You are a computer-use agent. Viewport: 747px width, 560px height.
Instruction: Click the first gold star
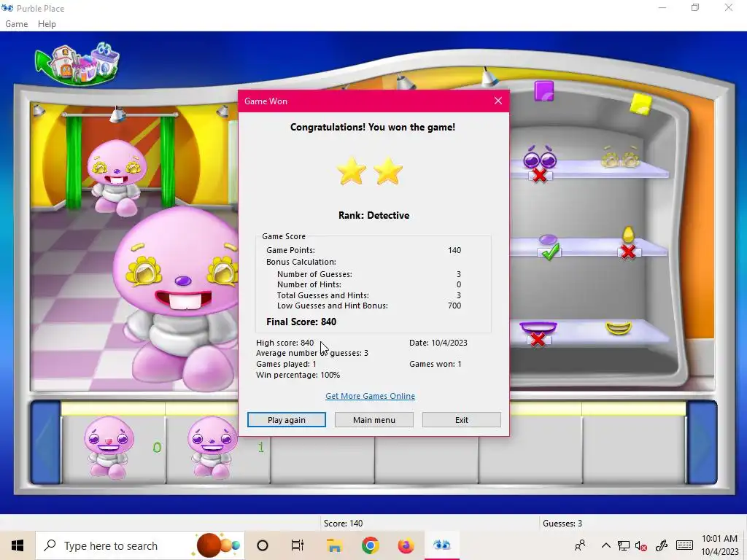point(352,171)
